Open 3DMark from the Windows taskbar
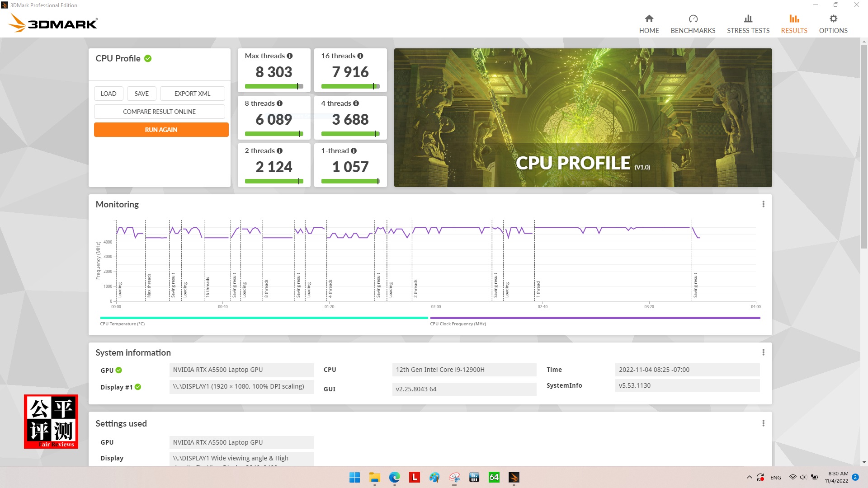Screen dimensions: 868x488 pos(514,478)
